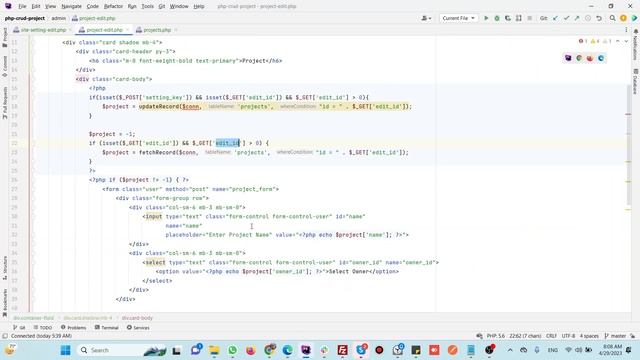Open the Bookmarks tool window
The height and width of the screenshot is (360, 640).
click(x=4, y=302)
